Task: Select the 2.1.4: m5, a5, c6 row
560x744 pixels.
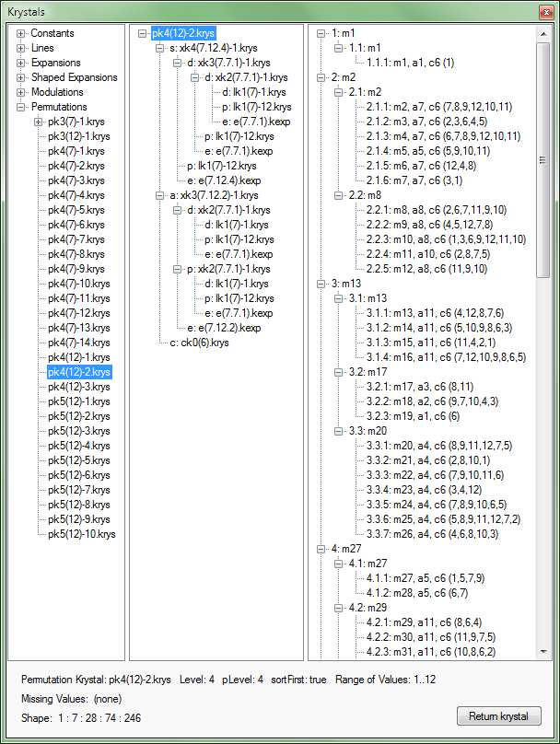Action: click(x=428, y=151)
